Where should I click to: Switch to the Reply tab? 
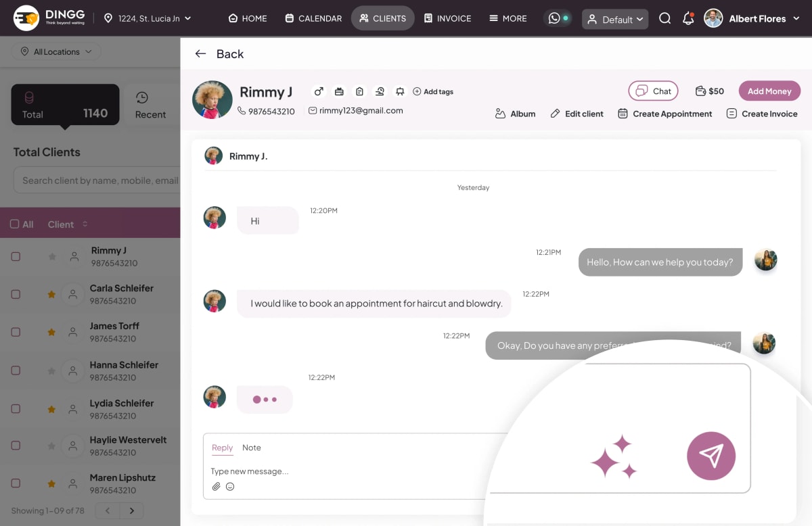[x=222, y=448]
